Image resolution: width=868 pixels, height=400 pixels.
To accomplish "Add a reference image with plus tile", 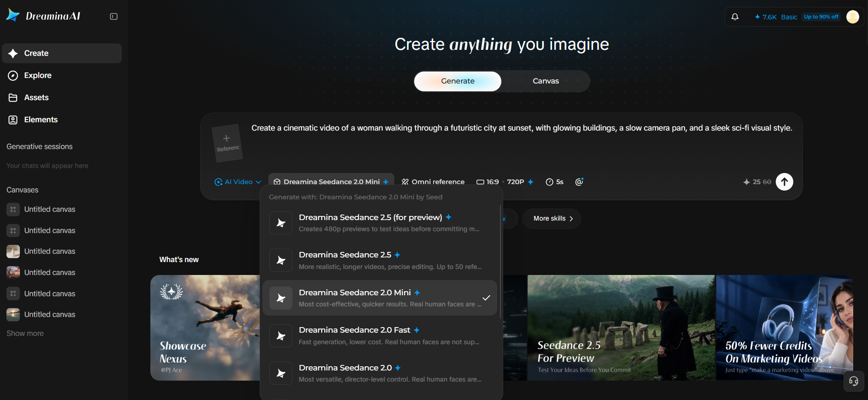I will [x=227, y=143].
